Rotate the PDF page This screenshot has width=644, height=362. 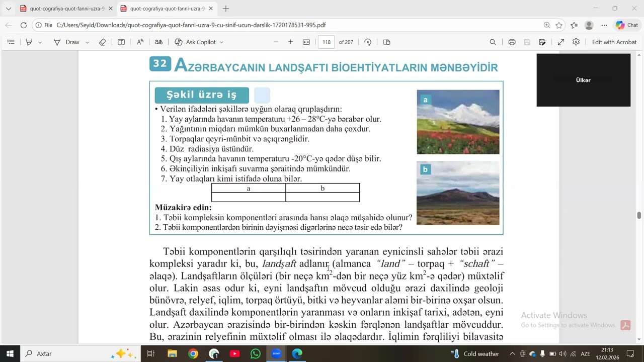pyautogui.click(x=368, y=42)
